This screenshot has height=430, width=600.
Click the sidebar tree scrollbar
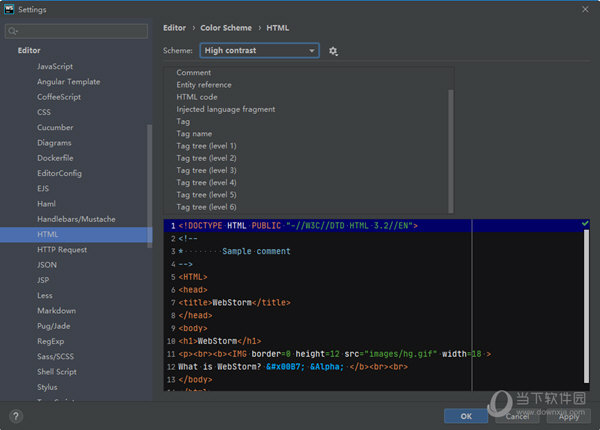(x=150, y=186)
